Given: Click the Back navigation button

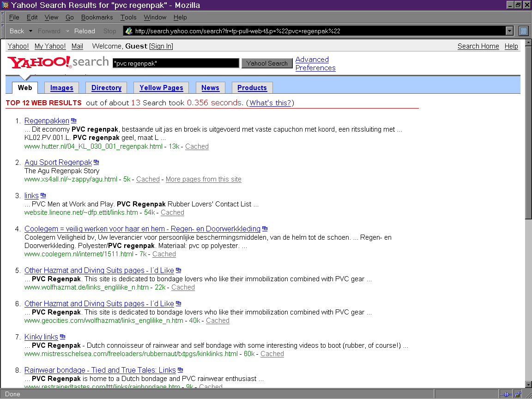Looking at the screenshot, I should coord(17,31).
